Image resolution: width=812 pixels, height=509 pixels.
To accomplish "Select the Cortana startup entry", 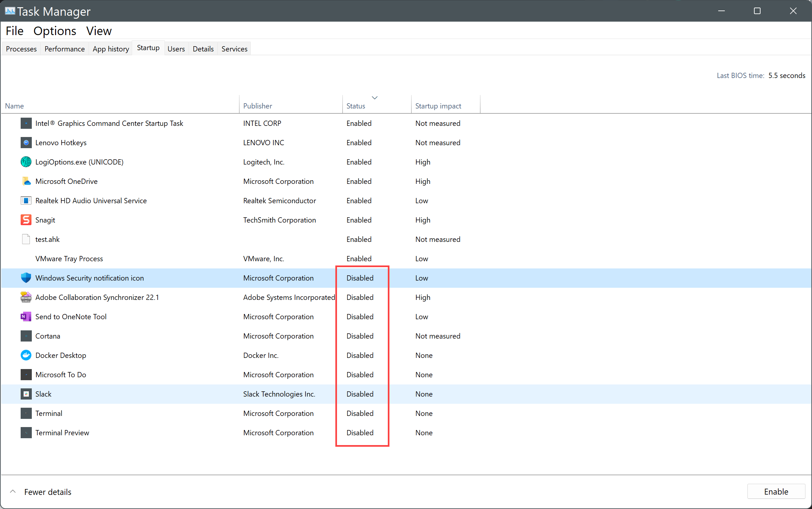I will pos(48,336).
